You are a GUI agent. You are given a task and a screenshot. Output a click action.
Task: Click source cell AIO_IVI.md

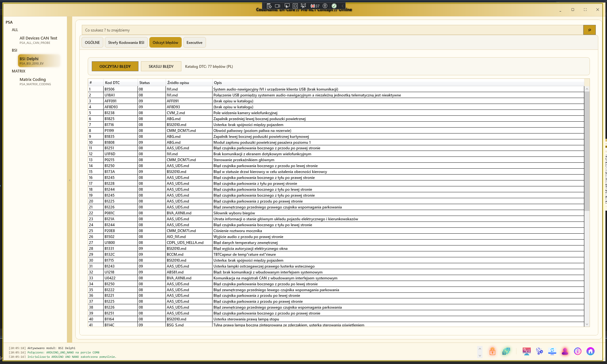pyautogui.click(x=189, y=236)
